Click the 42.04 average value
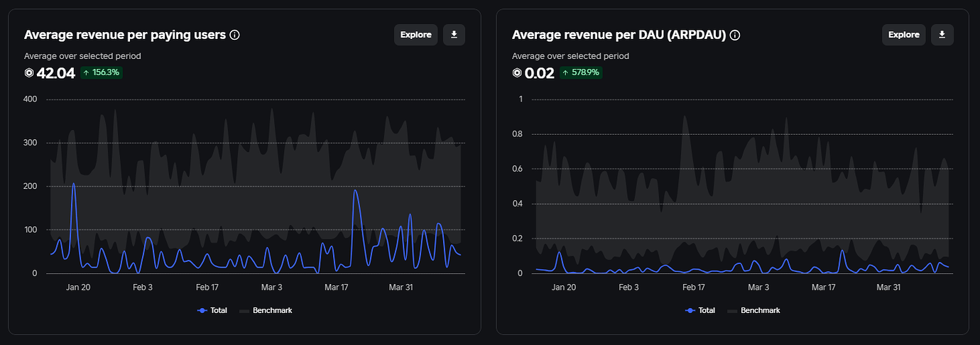 (x=55, y=72)
